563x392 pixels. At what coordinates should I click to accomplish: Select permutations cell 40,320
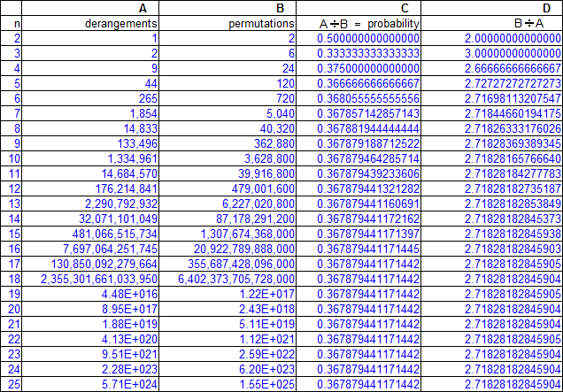click(x=228, y=128)
